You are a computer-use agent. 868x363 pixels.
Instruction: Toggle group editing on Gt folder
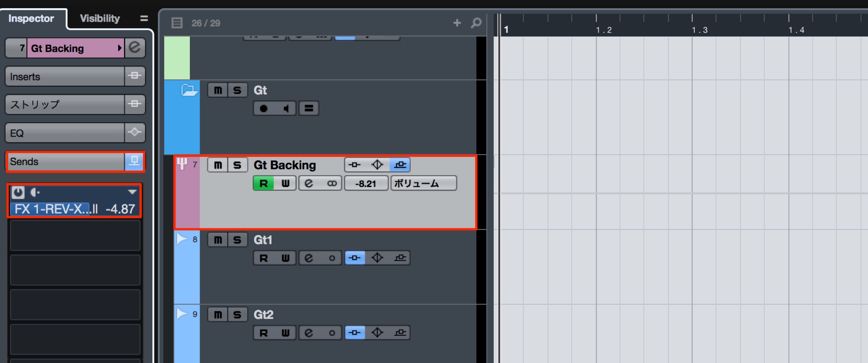tap(309, 109)
